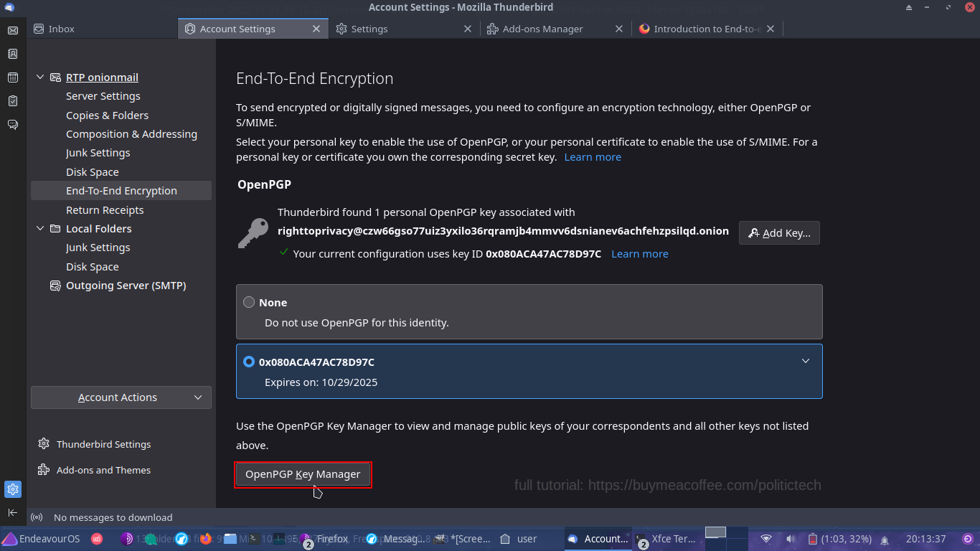Screen dimensions: 980x551
Task: Open the EndeavourOS application menu
Action: point(40,539)
